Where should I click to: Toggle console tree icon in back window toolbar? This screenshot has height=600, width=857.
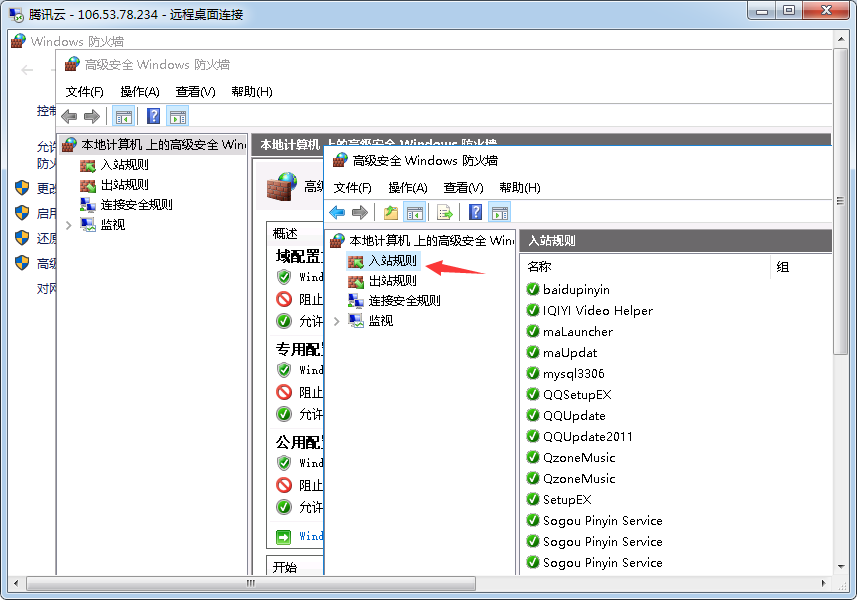coord(124,116)
